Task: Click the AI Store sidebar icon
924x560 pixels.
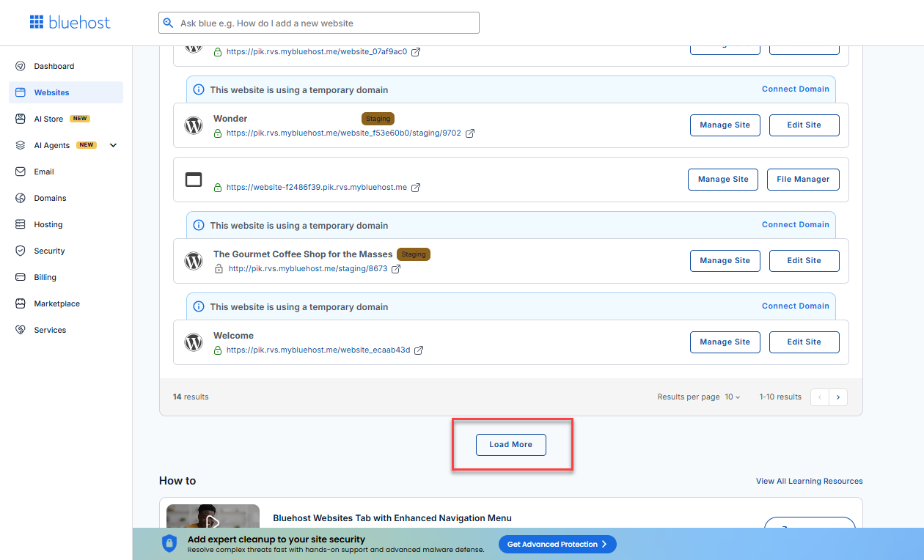Action: pos(21,119)
